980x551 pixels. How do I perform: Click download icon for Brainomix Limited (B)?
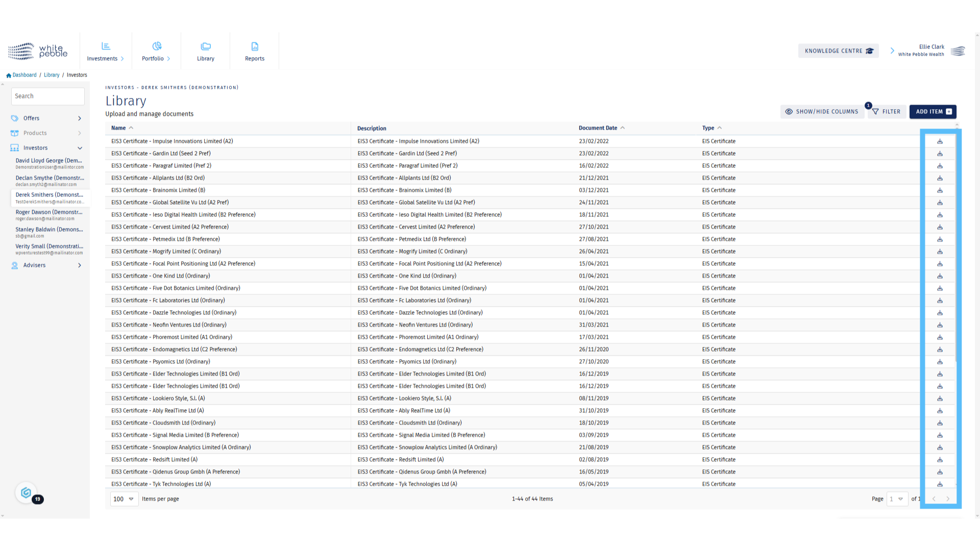[940, 190]
